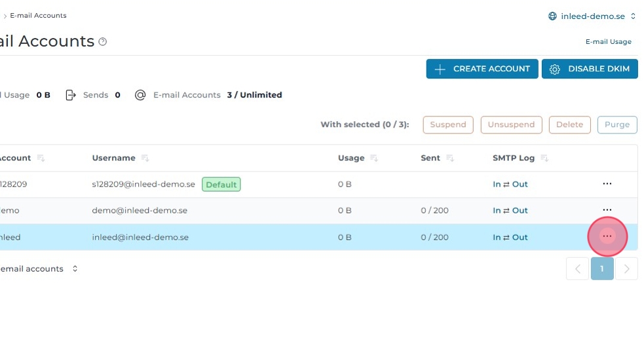Open three-dot menu for inleed account

607,236
